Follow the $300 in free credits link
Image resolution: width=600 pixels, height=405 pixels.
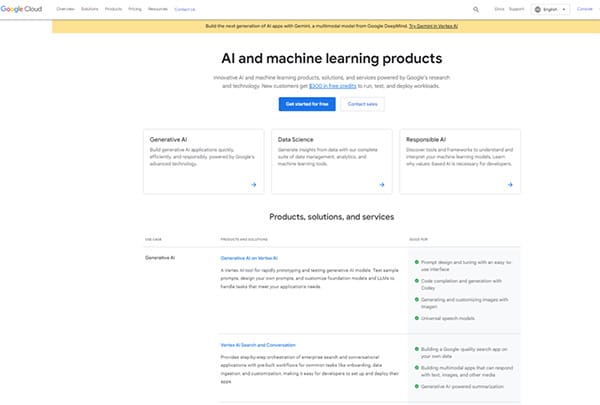[x=333, y=86]
